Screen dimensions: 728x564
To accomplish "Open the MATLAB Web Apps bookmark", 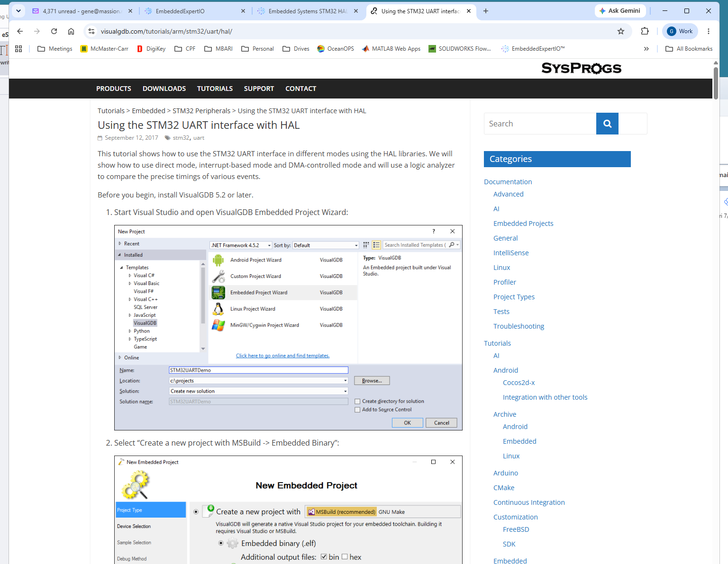I will [x=391, y=49].
